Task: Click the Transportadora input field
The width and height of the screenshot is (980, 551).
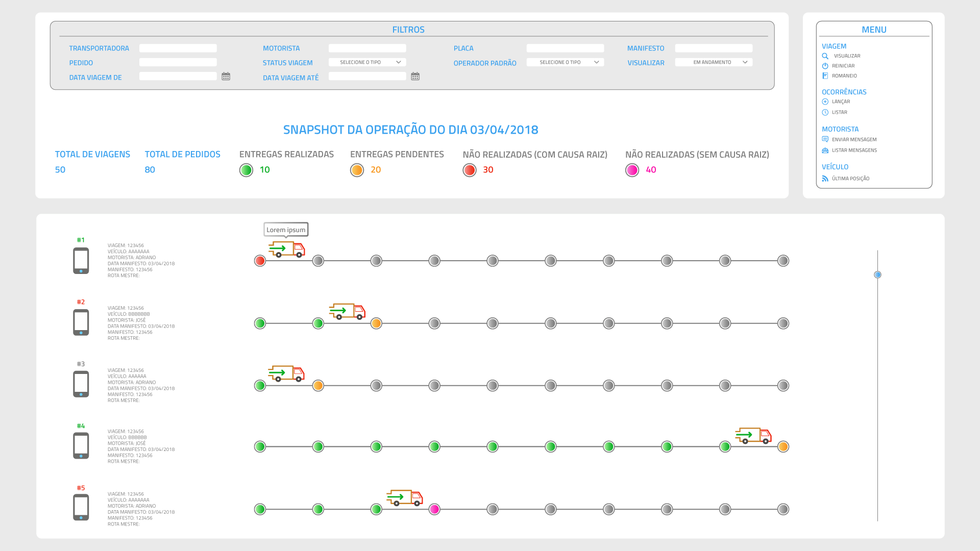Action: click(178, 48)
